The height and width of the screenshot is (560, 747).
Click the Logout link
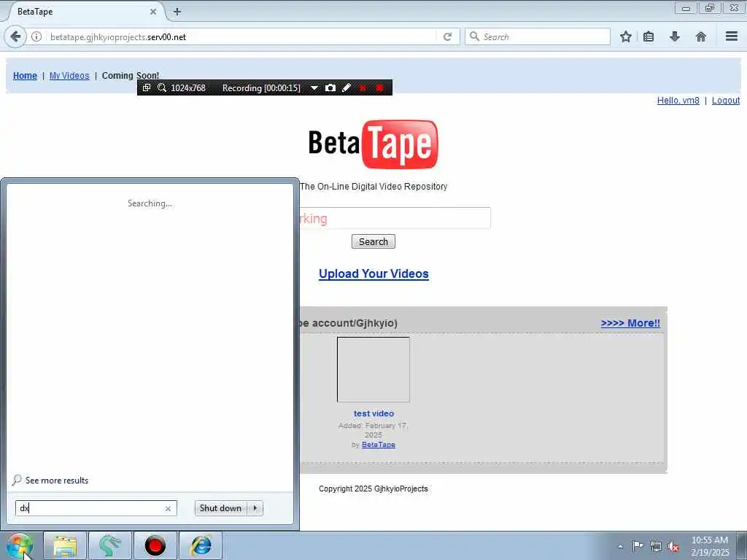point(726,101)
